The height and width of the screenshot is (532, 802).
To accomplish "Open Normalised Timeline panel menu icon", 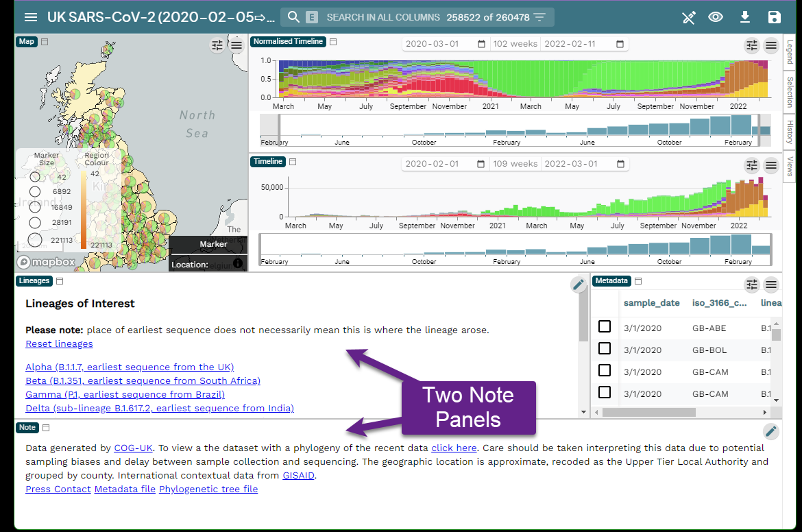I will [771, 45].
